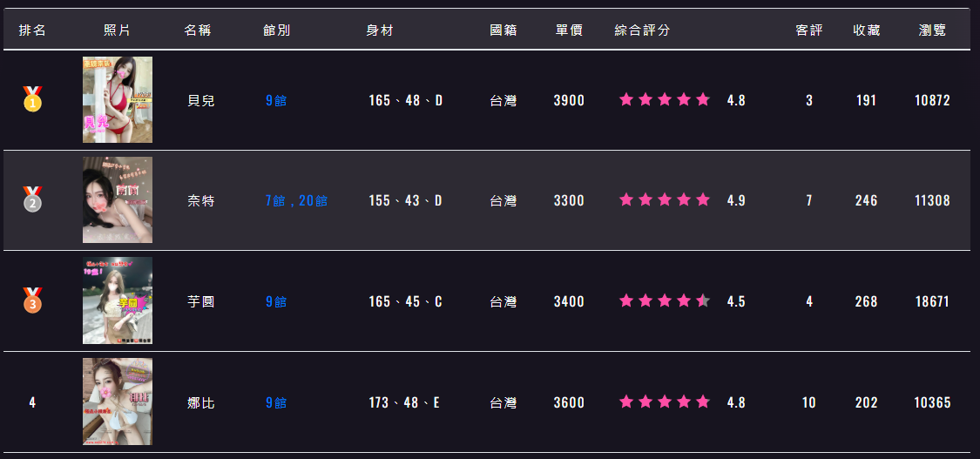
Task: Open the 9館 link in 貝兒 row
Action: tap(276, 100)
